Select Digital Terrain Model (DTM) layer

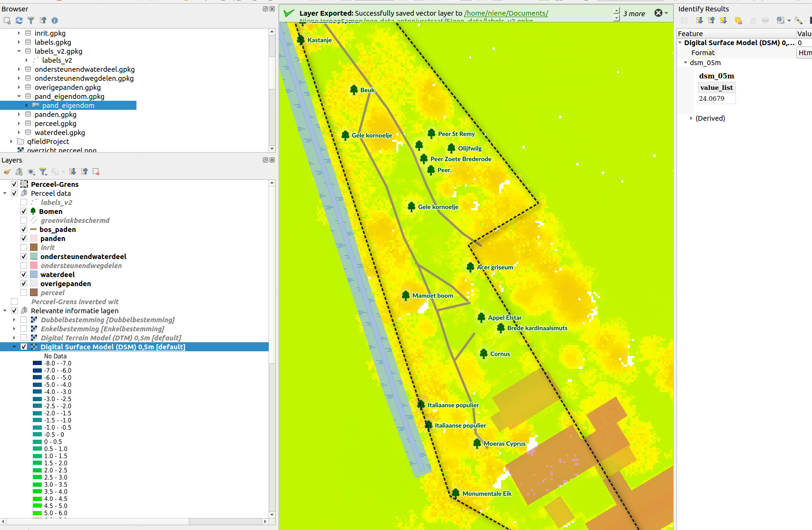click(110, 338)
